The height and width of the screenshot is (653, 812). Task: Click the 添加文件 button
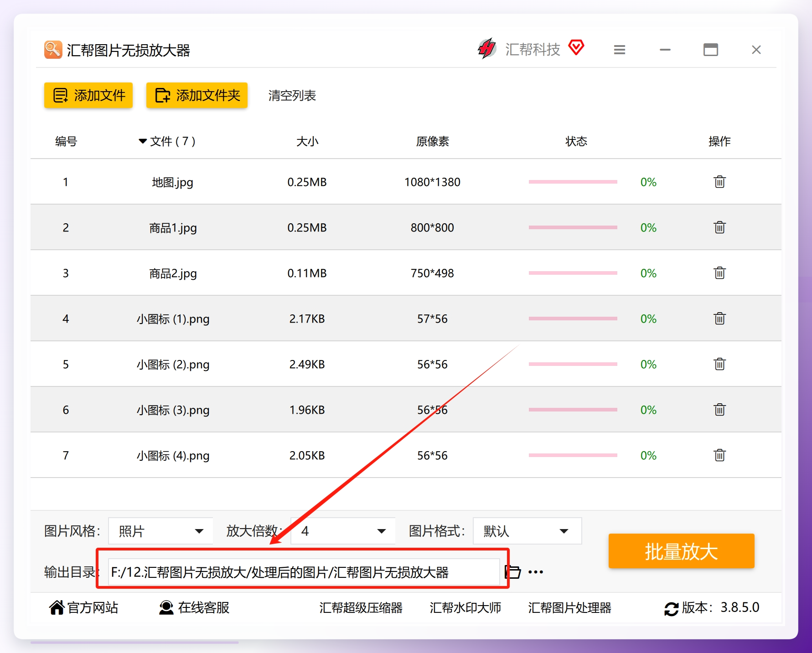[x=88, y=95]
